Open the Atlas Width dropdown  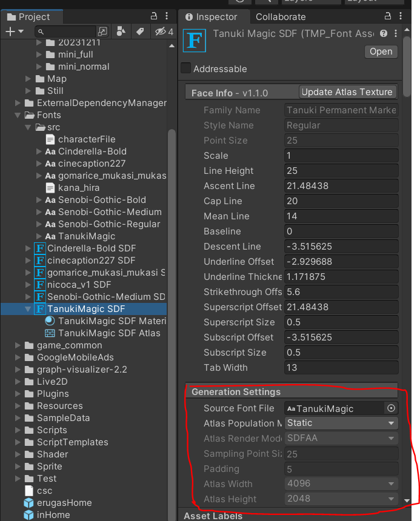click(341, 483)
